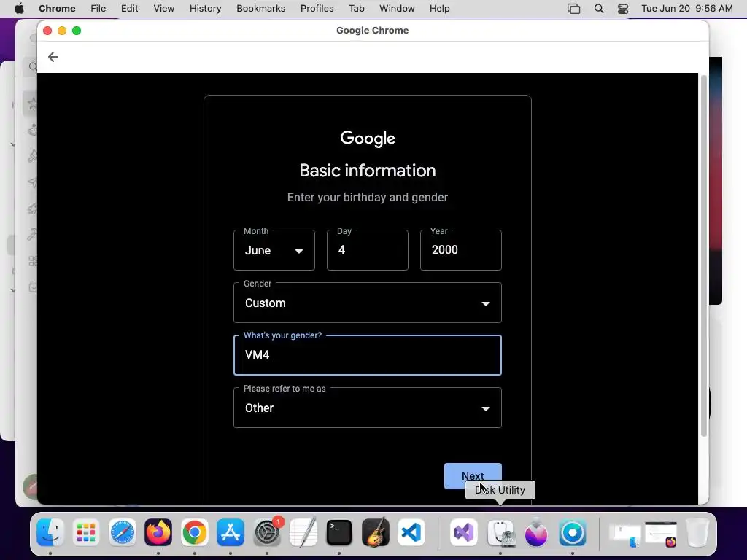Open the Help menu
This screenshot has width=747, height=560.
pyautogui.click(x=439, y=9)
